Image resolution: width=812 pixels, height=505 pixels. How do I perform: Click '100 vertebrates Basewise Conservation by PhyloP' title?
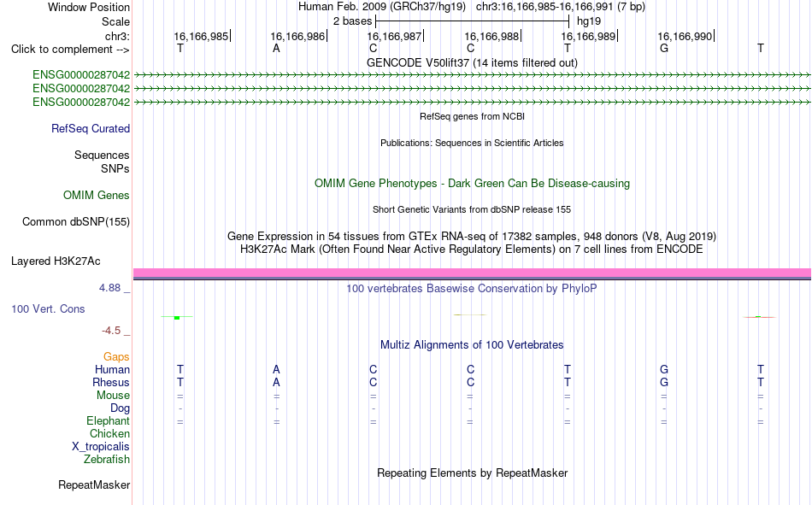coord(472,289)
